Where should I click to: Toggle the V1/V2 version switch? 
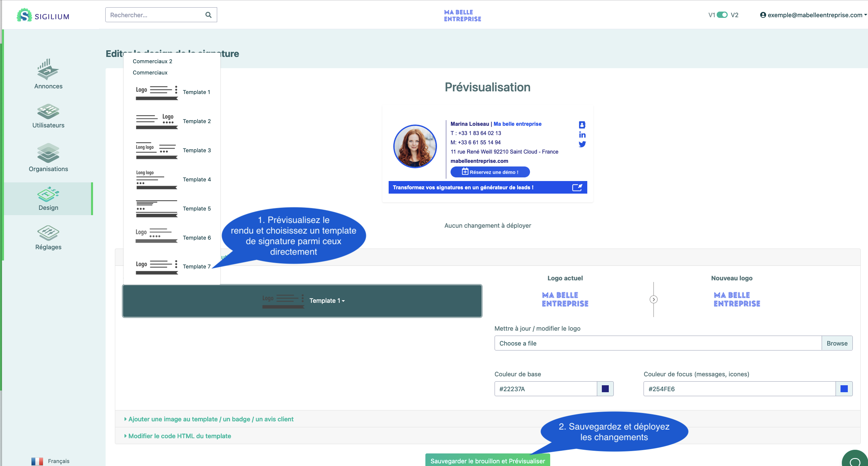pos(722,15)
